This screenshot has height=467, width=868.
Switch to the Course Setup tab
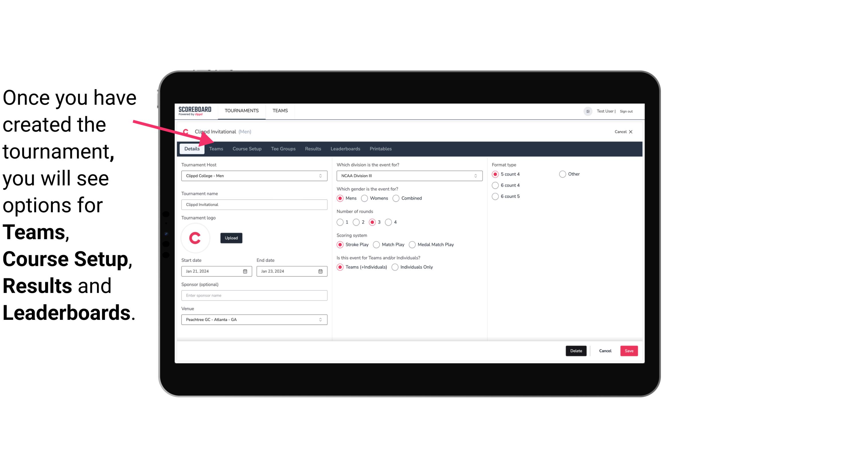point(247,148)
